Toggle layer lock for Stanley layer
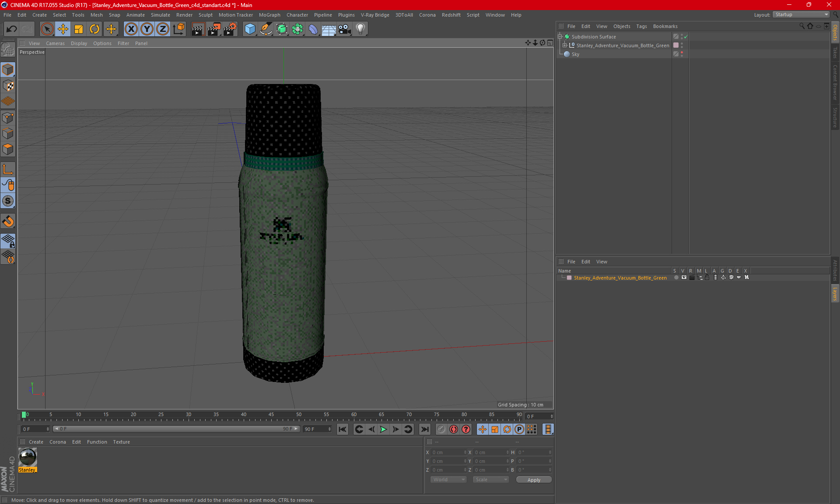The height and width of the screenshot is (504, 840). [x=707, y=277]
